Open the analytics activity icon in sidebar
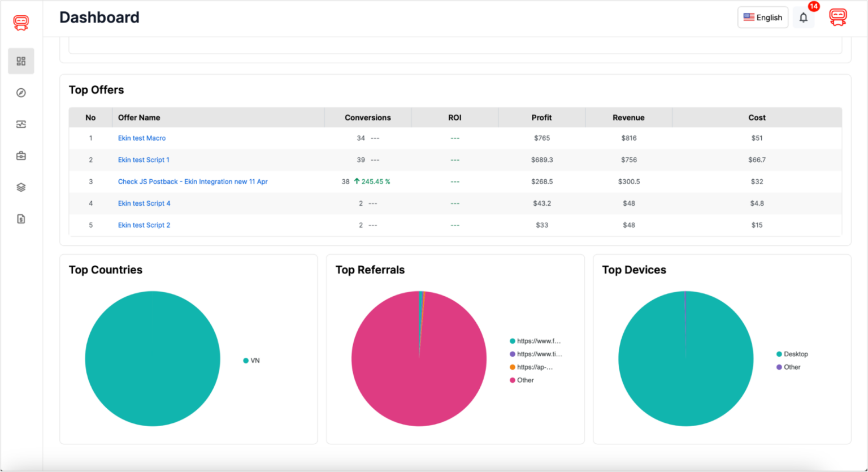The image size is (868, 472). point(21,124)
